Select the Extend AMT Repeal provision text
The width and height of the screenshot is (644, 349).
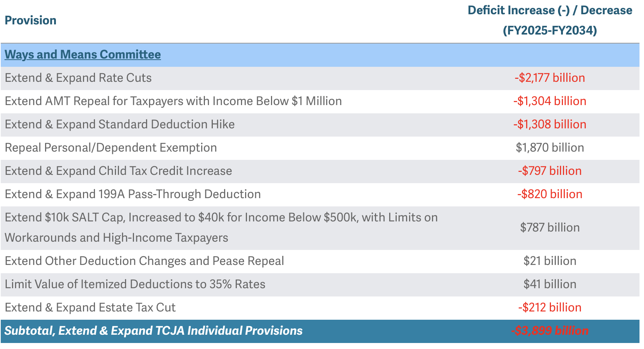pos(173,101)
